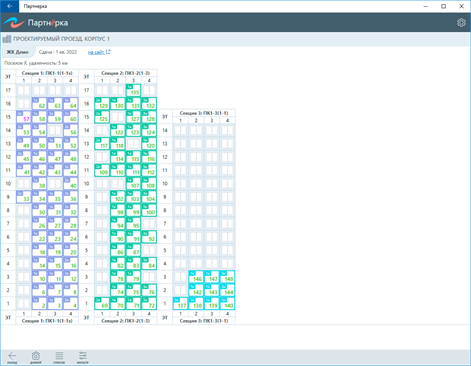This screenshot has height=366, width=471.
Task: Select apartment 76 on floor 2
Action: [x=149, y=290]
